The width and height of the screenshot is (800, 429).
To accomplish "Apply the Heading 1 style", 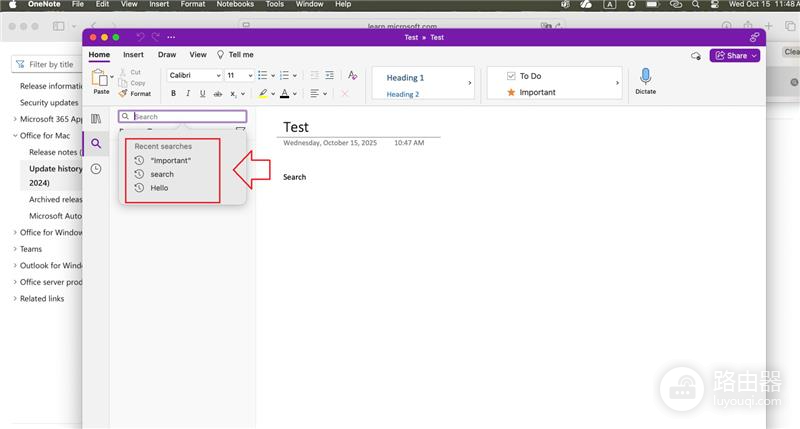I will coord(405,78).
